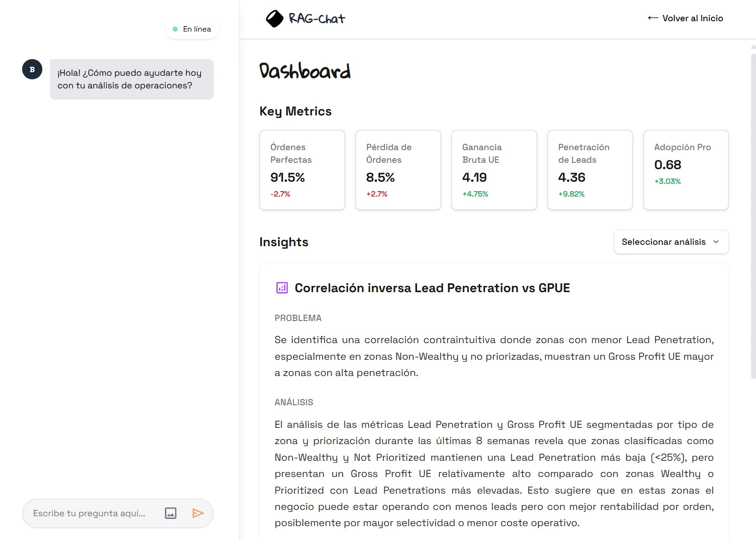Image resolution: width=756 pixels, height=541 pixels.
Task: Select the Adopción Pro metric card
Action: point(686,170)
